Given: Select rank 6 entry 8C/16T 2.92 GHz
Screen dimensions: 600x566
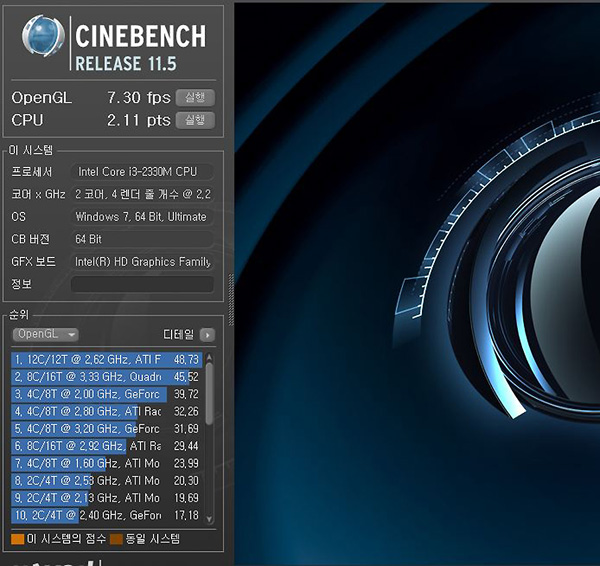Looking at the screenshot, I should tap(107, 446).
